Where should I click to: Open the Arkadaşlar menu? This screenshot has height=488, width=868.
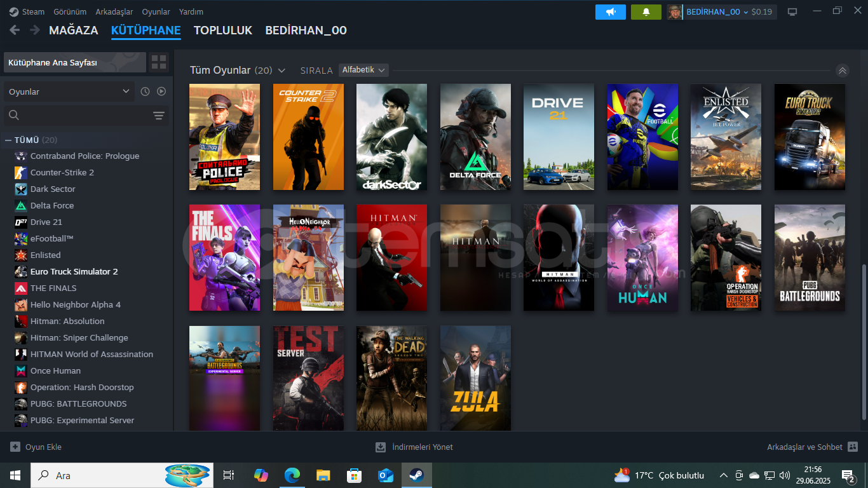point(114,11)
